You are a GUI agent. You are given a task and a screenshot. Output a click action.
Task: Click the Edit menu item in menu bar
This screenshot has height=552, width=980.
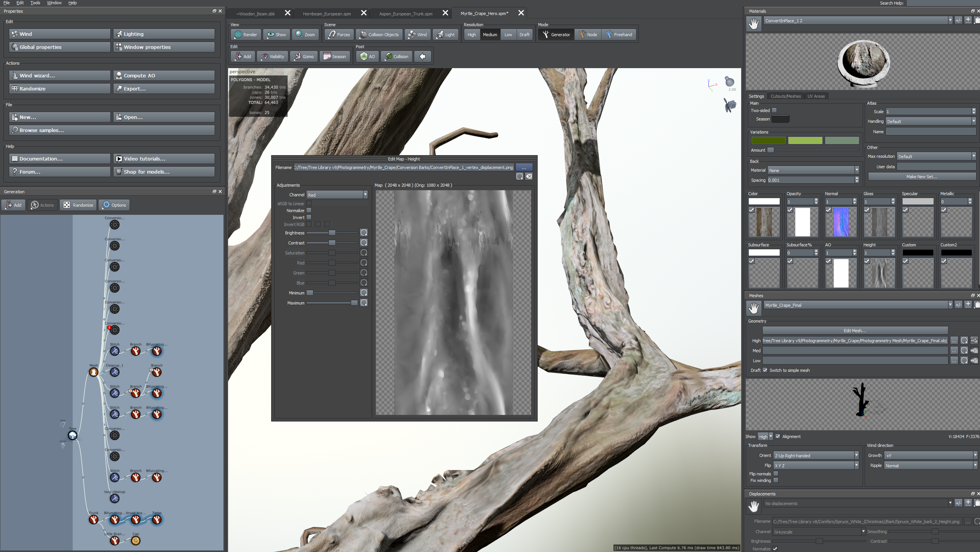20,2
